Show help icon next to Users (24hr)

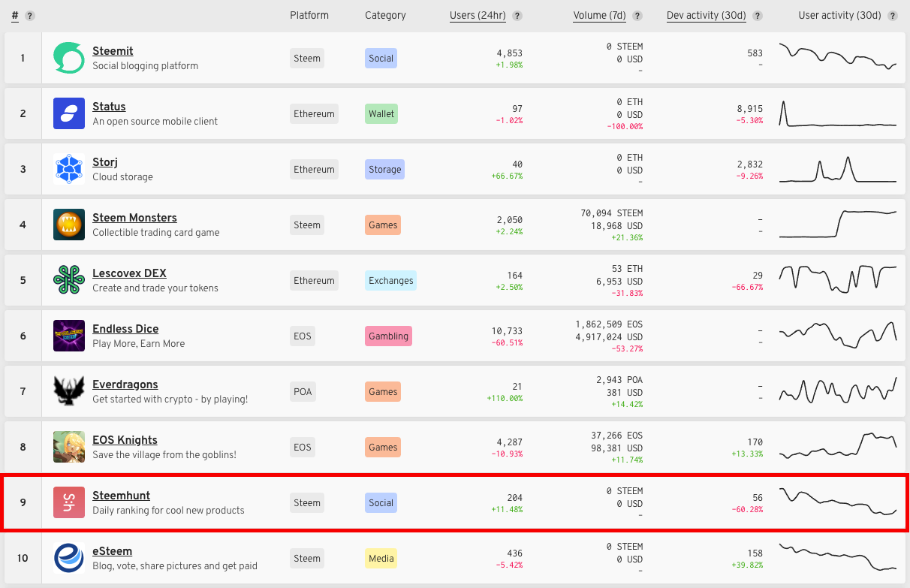tap(517, 16)
